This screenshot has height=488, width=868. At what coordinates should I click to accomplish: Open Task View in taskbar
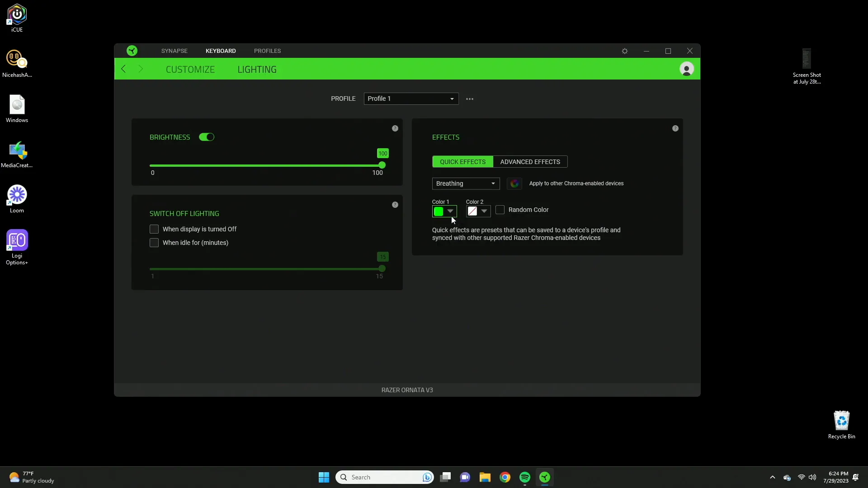(x=445, y=477)
